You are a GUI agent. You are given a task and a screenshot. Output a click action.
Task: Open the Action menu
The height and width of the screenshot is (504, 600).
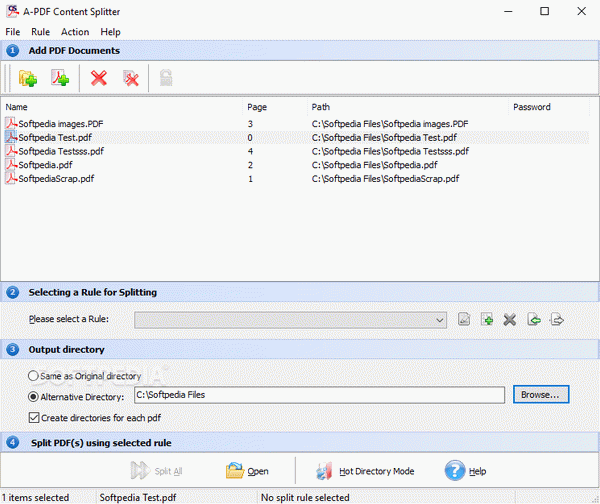coord(75,32)
